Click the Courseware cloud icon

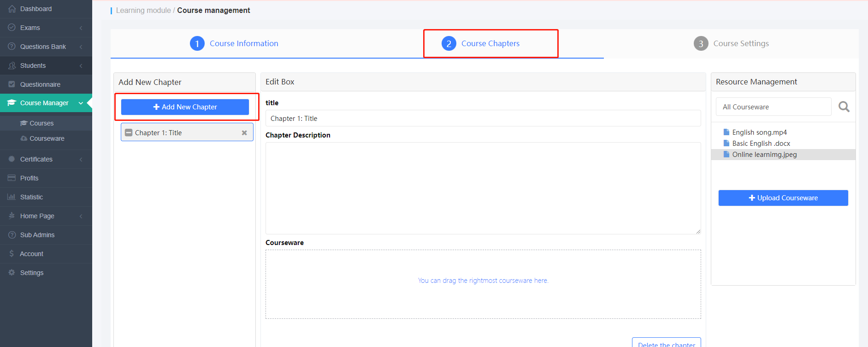click(x=24, y=138)
